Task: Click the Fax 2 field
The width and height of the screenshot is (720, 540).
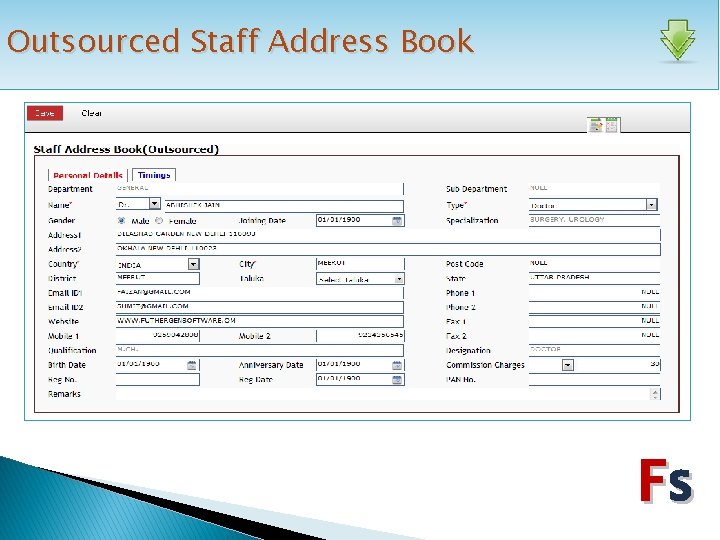Action: point(595,336)
